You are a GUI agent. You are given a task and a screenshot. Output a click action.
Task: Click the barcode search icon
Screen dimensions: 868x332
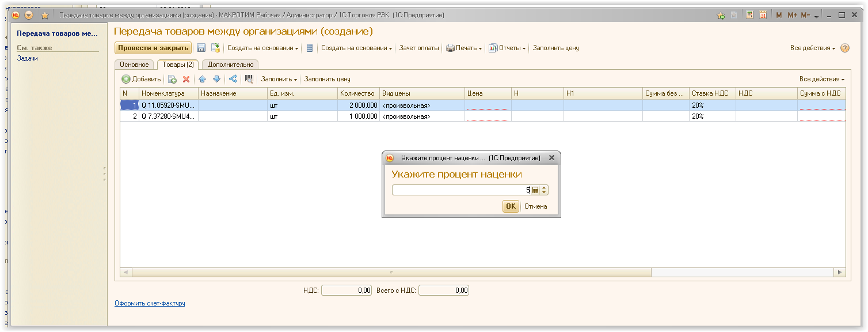coord(249,79)
